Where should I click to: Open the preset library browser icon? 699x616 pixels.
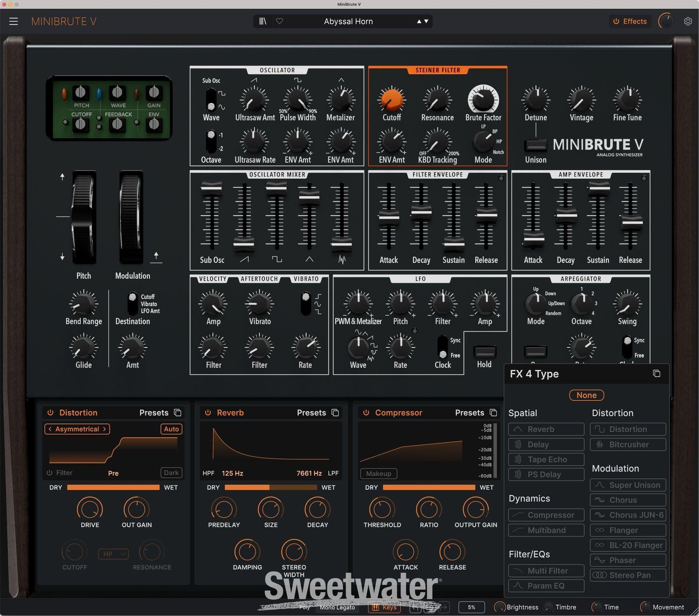[263, 21]
